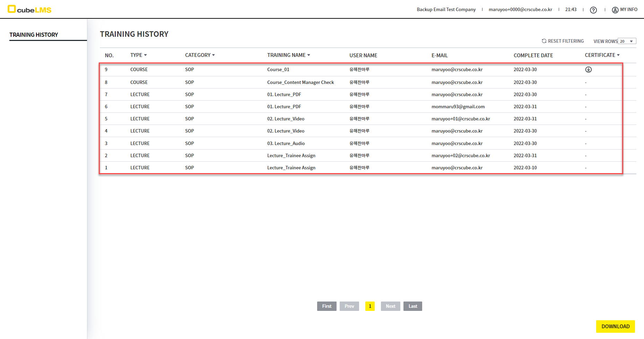Download certificate for Course_01 row
This screenshot has width=644, height=339.
coord(588,70)
